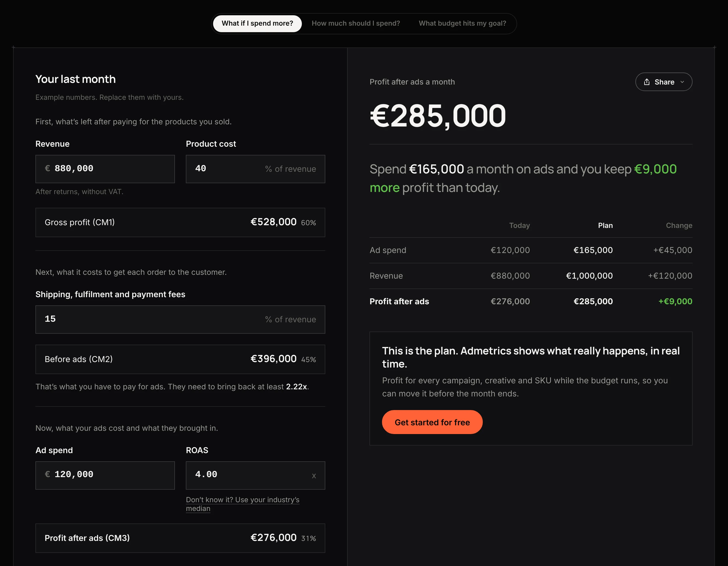728x566 pixels.
Task: Switch to 'How much should I spend?' tab
Action: click(356, 23)
